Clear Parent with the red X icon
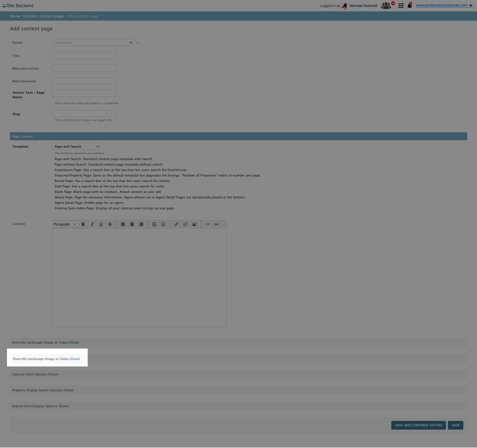The width and height of the screenshot is (477, 448). point(138,43)
